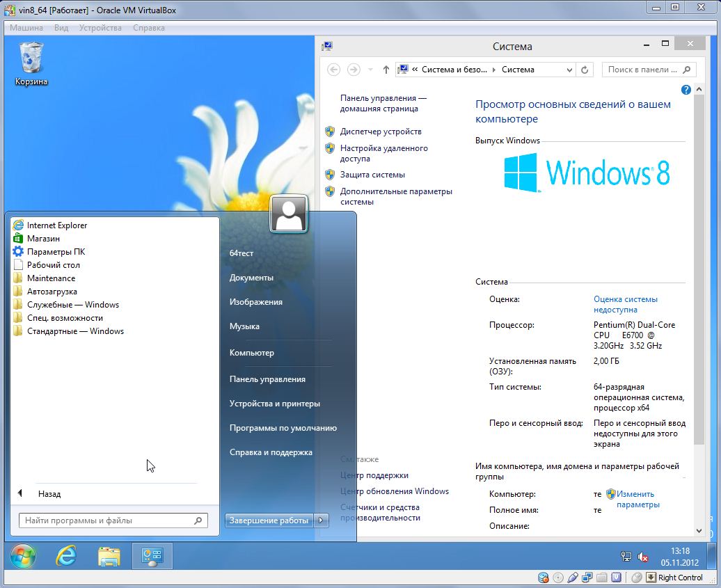The image size is (721, 588).
Task: Open Программы по умолчанию
Action: (283, 428)
